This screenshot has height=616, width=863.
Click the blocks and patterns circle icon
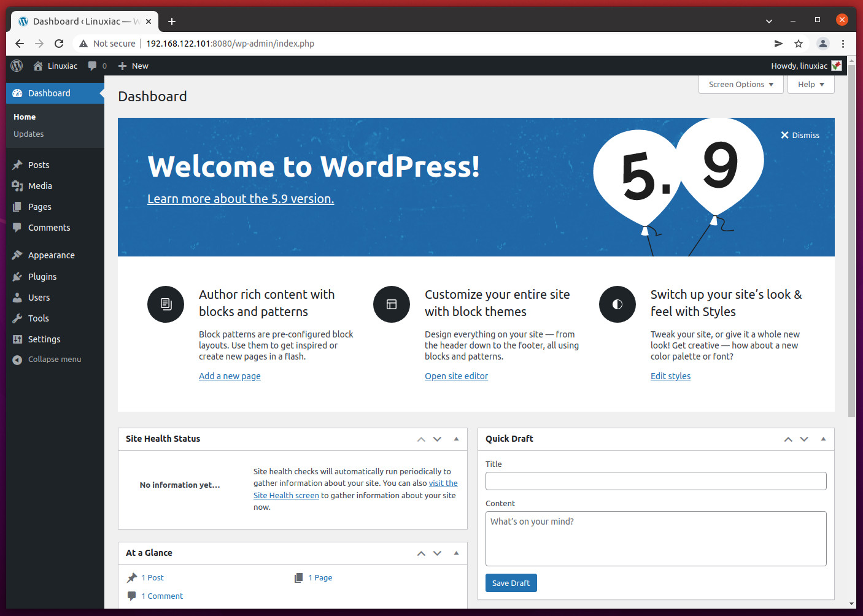coord(166,304)
